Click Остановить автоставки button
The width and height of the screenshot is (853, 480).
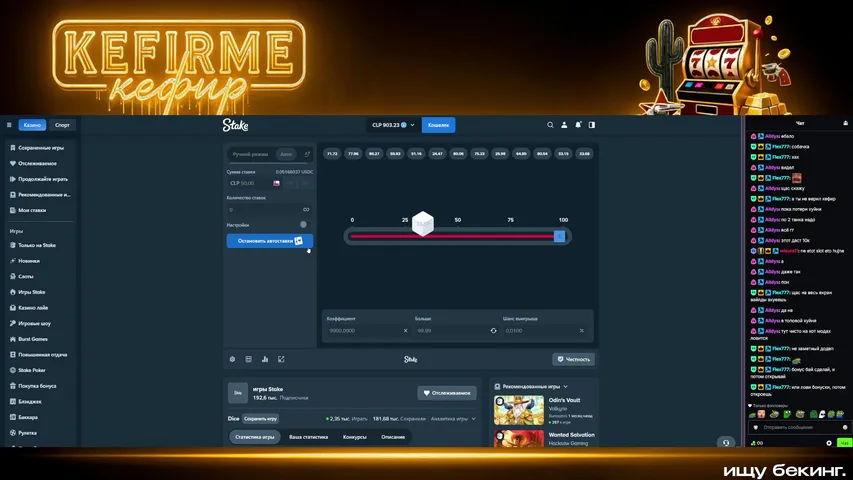point(270,241)
